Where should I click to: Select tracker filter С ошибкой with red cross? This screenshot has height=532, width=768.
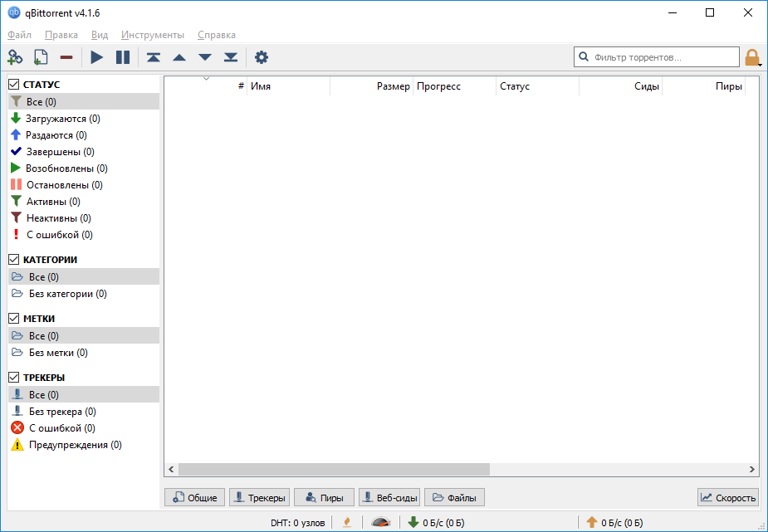(84, 428)
